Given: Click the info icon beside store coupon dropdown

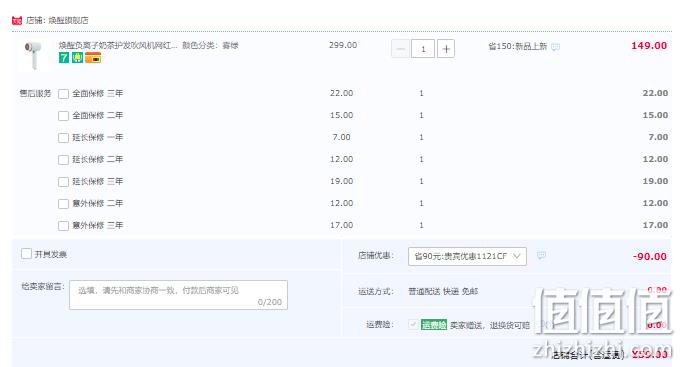Looking at the screenshot, I should tap(541, 255).
